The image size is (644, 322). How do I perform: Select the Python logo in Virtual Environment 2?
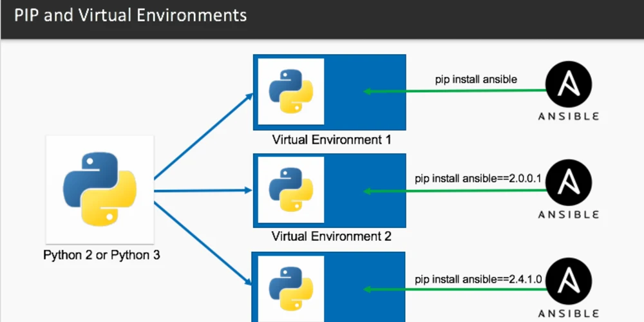(291, 189)
